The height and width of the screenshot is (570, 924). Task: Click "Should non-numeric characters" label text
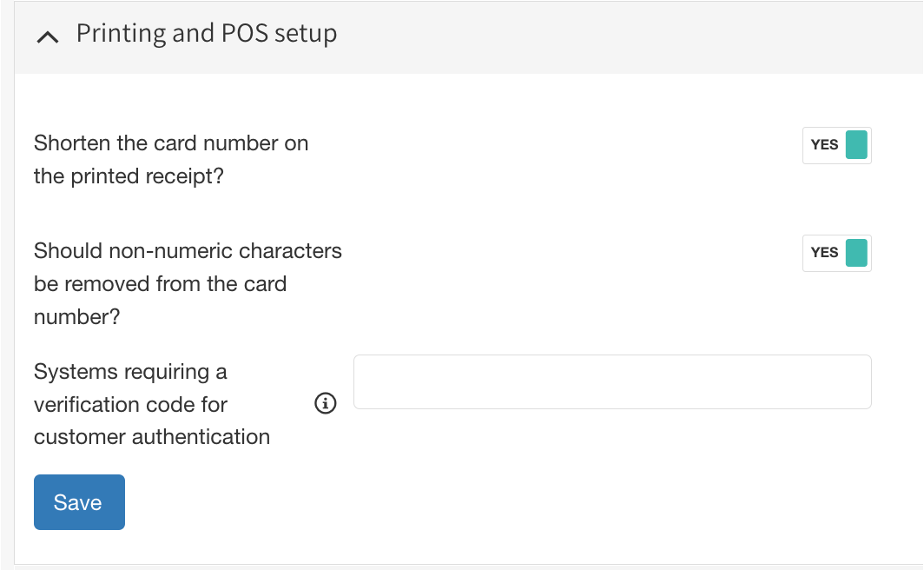pos(188,251)
